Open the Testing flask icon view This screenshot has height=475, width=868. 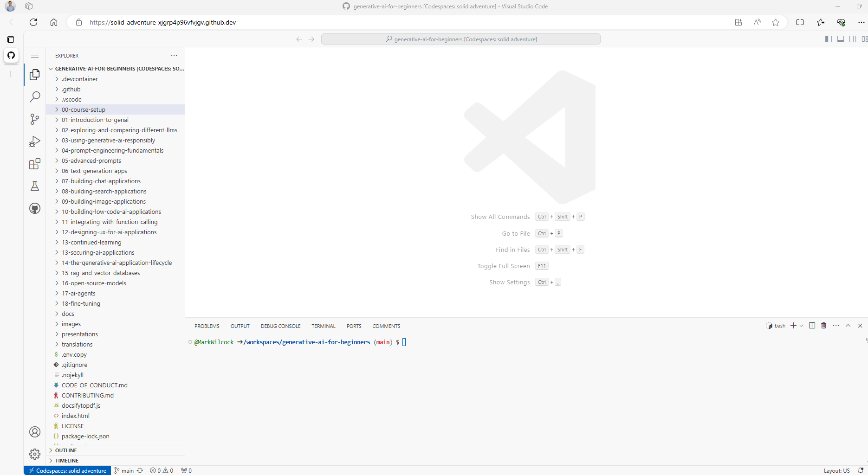point(35,186)
